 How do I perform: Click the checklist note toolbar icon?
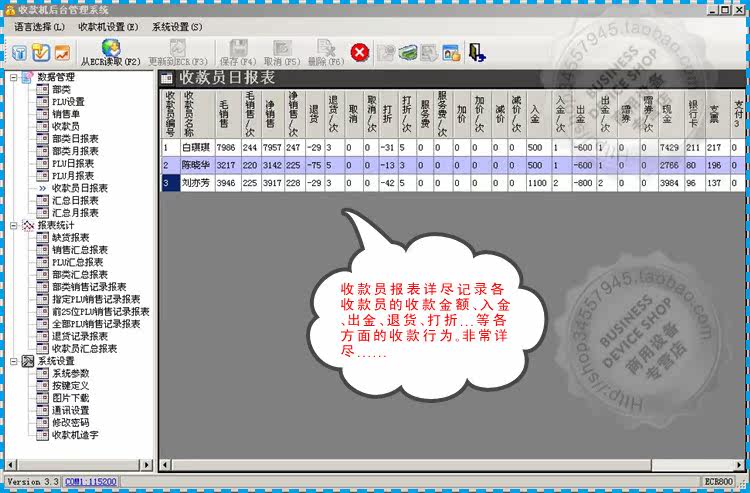pyautogui.click(x=41, y=53)
